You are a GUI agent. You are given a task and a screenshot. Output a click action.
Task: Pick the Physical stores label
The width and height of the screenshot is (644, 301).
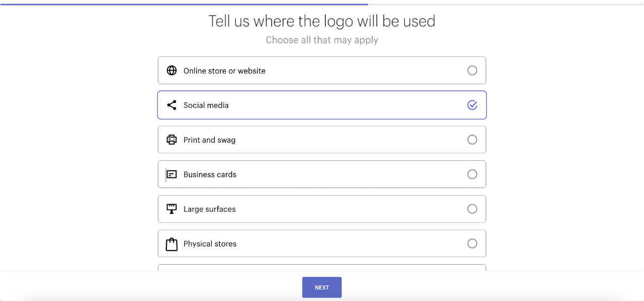[210, 244]
